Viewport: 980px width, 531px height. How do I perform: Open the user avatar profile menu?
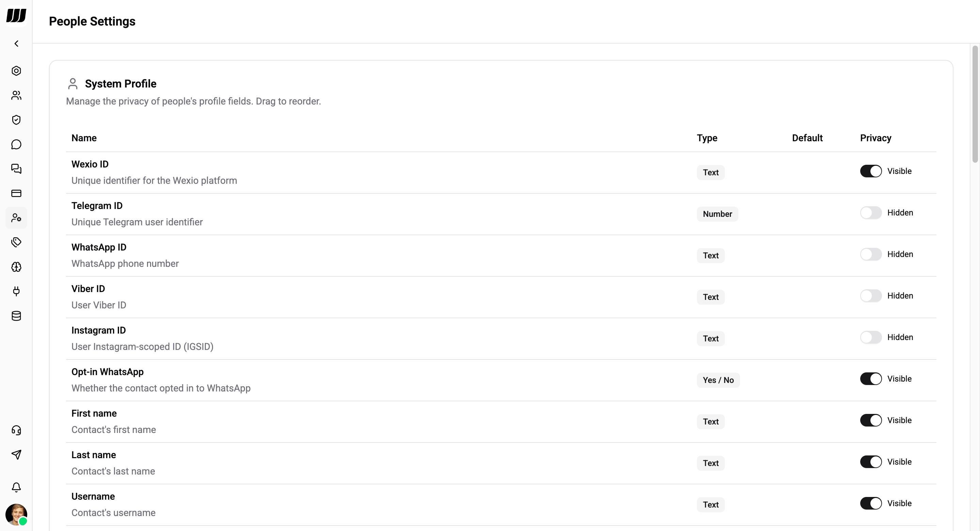(x=16, y=514)
